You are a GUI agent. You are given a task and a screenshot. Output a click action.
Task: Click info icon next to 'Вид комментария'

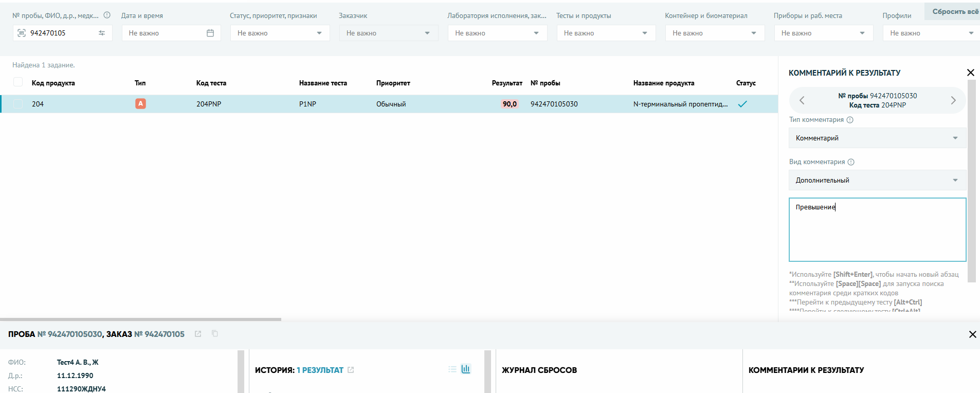click(851, 162)
